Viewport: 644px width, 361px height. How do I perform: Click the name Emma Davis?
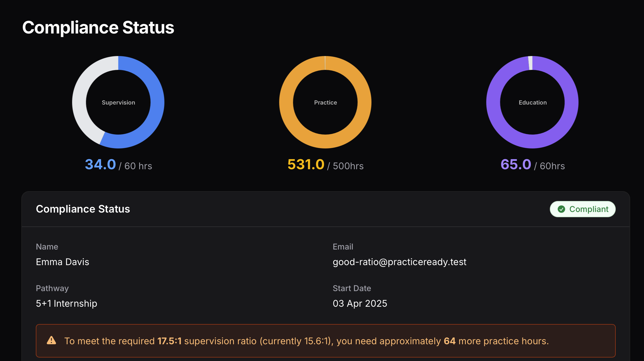[62, 262]
